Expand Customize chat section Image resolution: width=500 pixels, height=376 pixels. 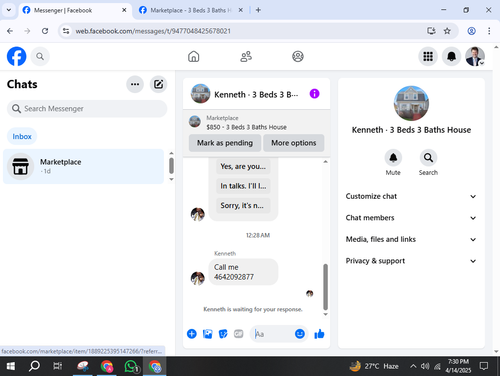pyautogui.click(x=411, y=196)
